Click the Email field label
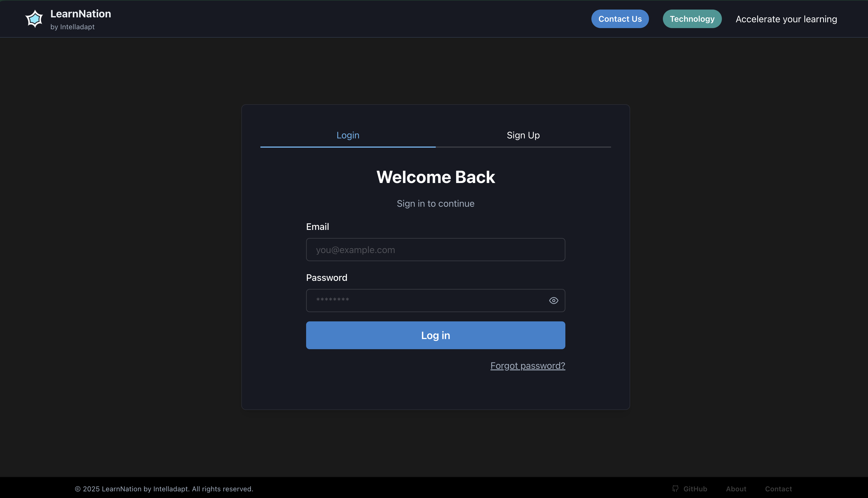The height and width of the screenshot is (498, 868). (x=317, y=226)
